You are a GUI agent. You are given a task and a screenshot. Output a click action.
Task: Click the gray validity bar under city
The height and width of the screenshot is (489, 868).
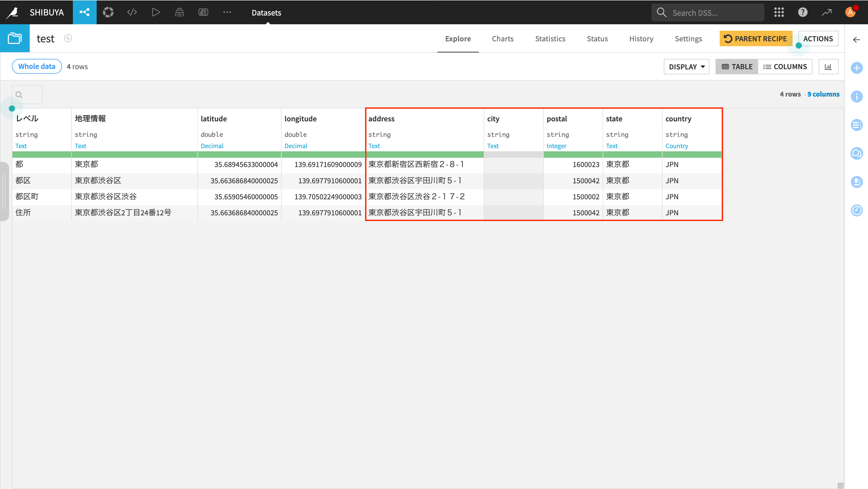513,155
